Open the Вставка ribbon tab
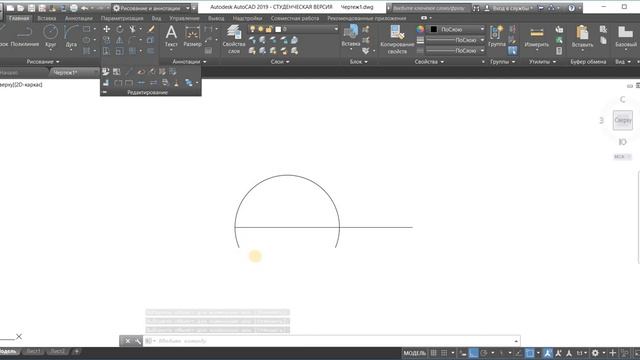This screenshot has width=640, height=360. 47,18
